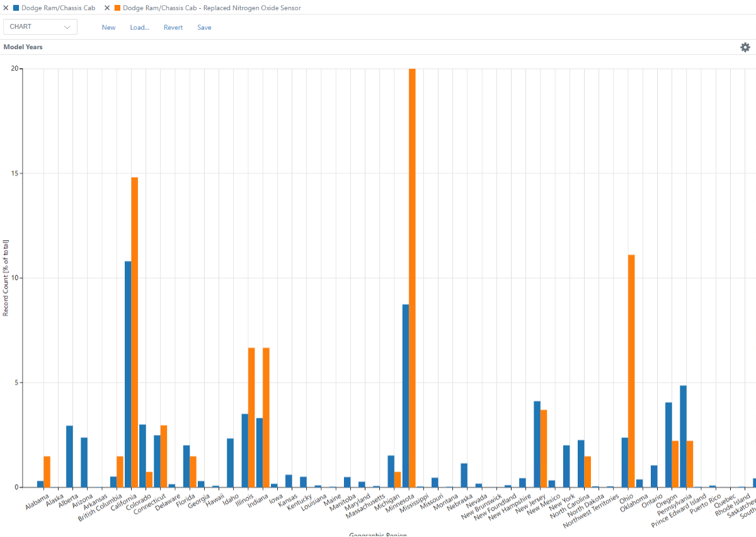
Task: Click the orange Indiana bar
Action: (x=266, y=417)
